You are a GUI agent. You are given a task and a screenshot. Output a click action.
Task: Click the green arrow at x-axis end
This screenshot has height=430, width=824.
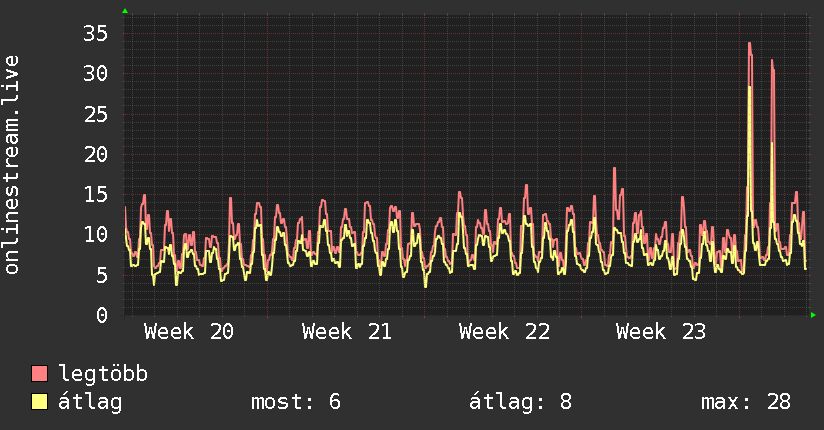[x=813, y=315]
